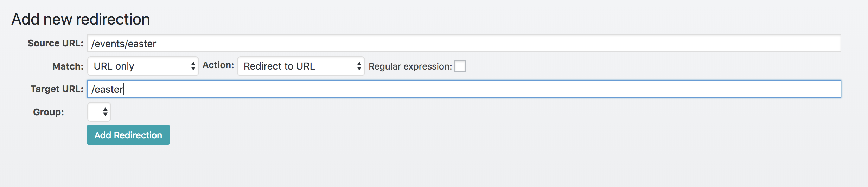Click the Action dropdown up-down arrows

coord(359,66)
